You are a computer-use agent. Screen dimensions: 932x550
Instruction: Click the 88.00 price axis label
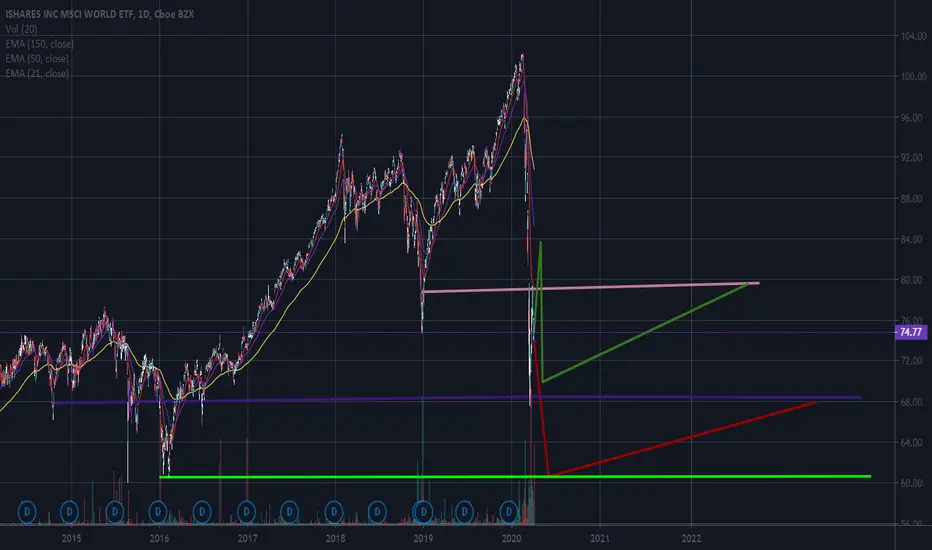point(913,199)
